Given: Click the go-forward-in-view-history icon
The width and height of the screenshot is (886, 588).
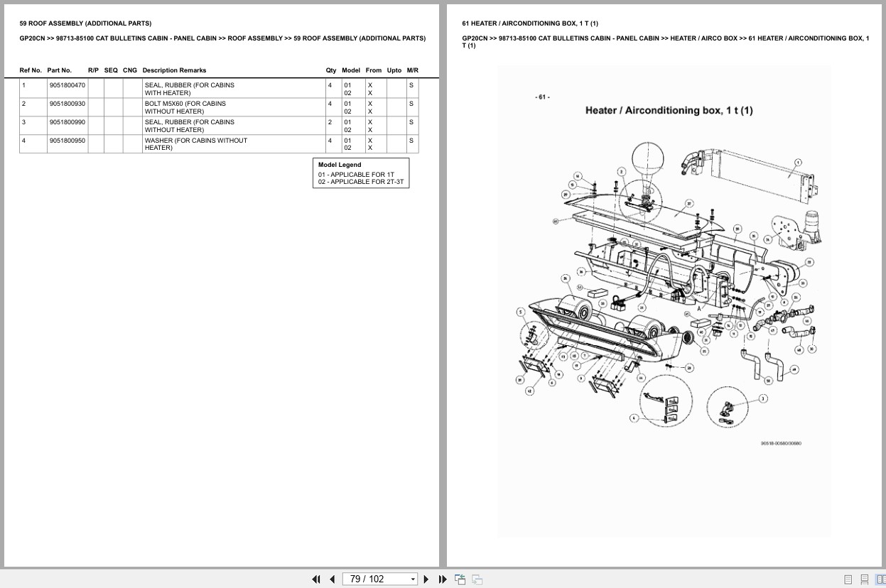Looking at the screenshot, I should tap(477, 579).
